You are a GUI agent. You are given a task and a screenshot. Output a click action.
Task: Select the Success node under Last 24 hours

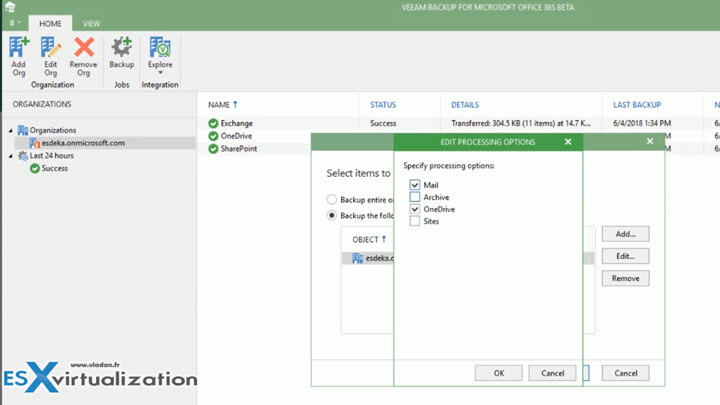click(x=55, y=169)
